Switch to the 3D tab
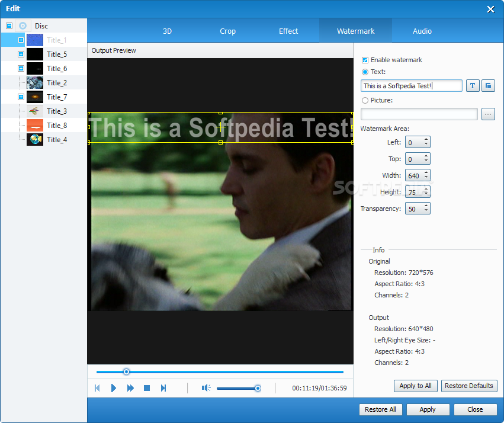 point(167,31)
